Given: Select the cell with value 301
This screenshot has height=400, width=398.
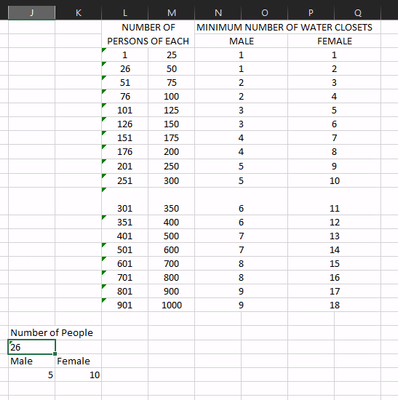Looking at the screenshot, I should (125, 208).
